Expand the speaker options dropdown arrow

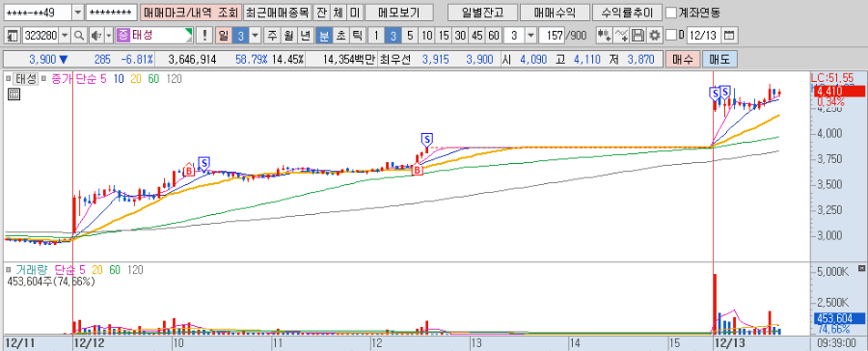(x=108, y=36)
